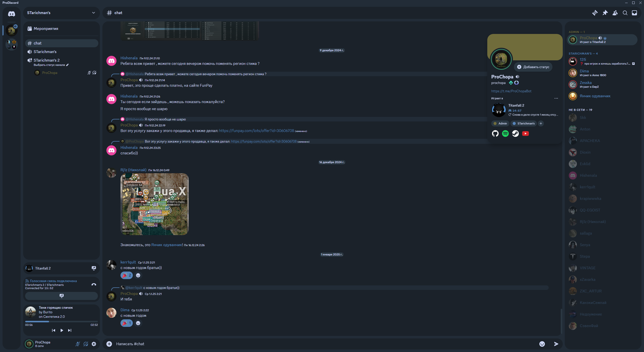This screenshot has height=352, width=644.
Task: Add a role with the plus badge on profile
Action: coord(541,123)
